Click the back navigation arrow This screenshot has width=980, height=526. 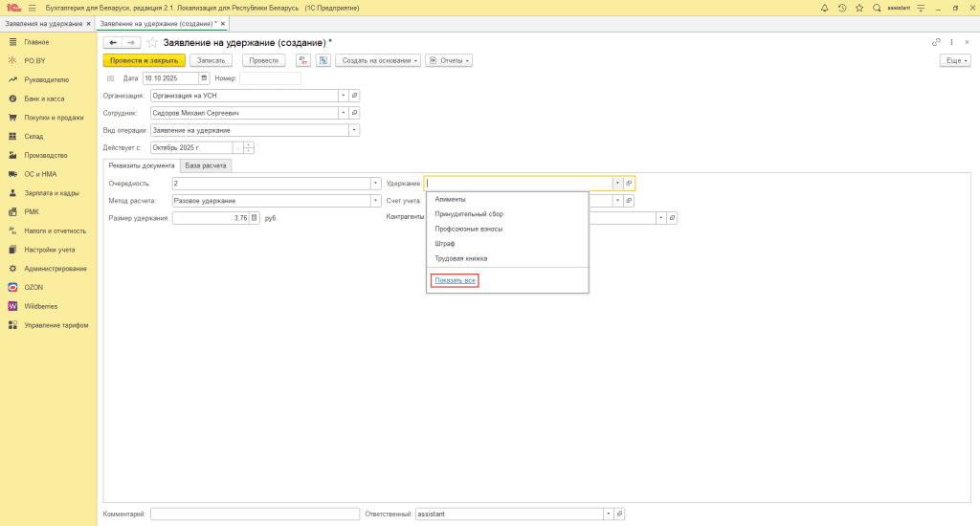113,42
